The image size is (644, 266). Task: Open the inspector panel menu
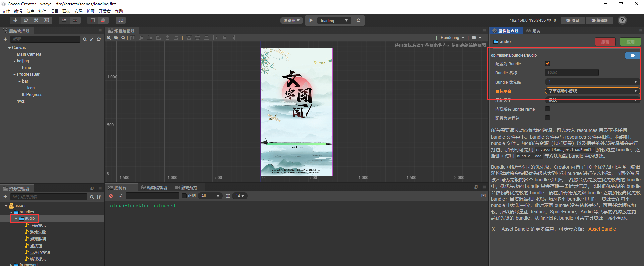click(640, 30)
